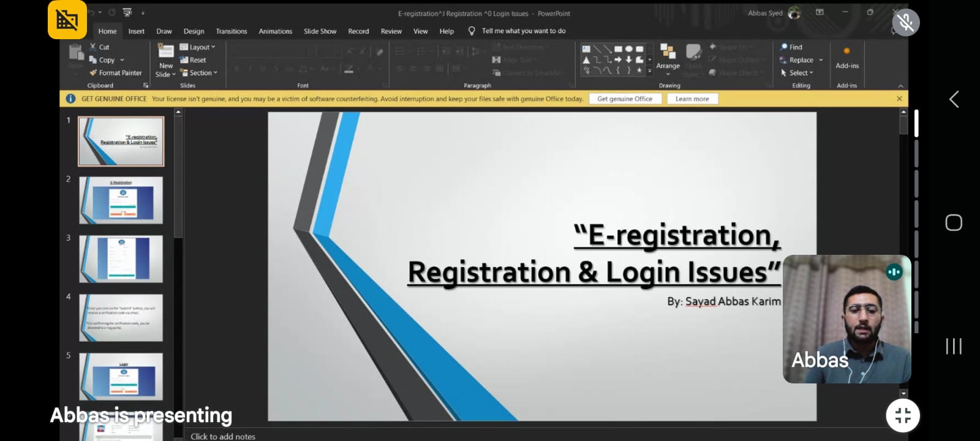The width and height of the screenshot is (980, 441).
Task: Switch to the View tab
Action: [x=421, y=31]
